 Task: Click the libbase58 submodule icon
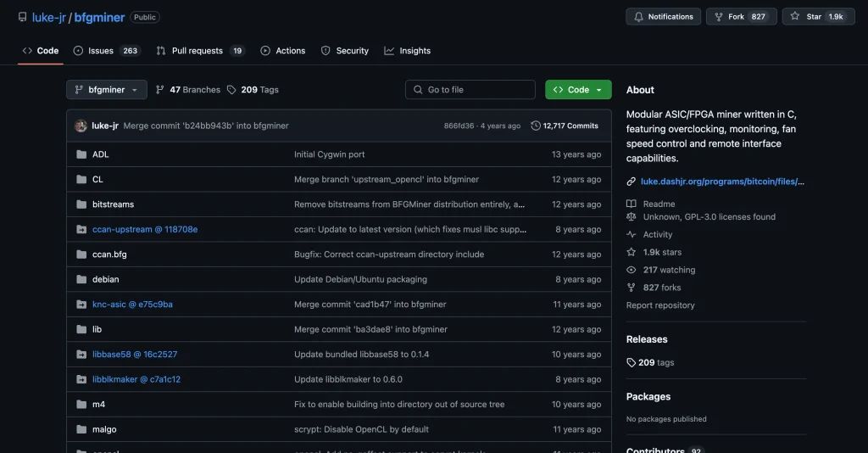[81, 355]
